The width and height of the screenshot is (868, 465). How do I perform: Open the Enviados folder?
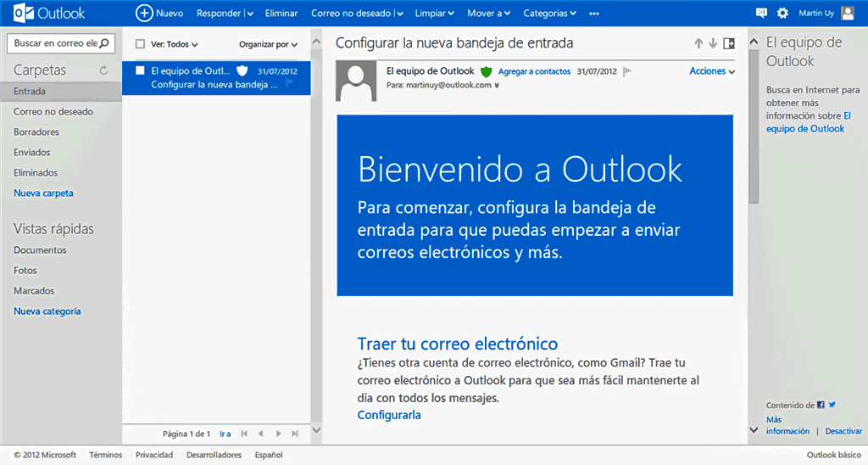click(32, 152)
